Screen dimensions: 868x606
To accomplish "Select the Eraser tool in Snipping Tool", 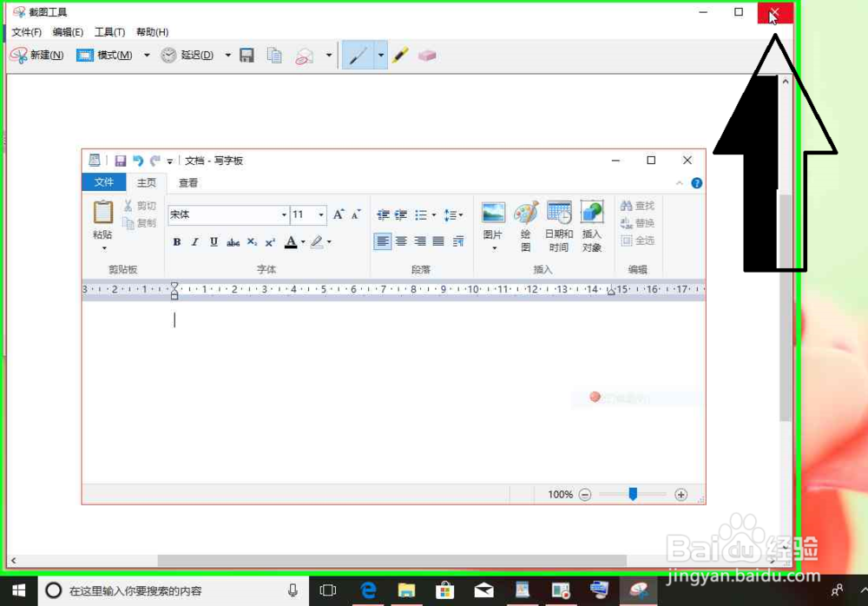I will pyautogui.click(x=427, y=54).
